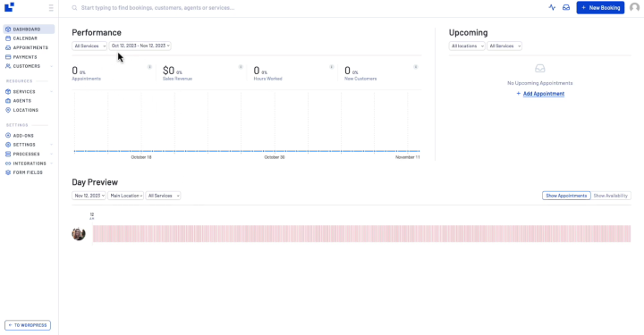Click the November 11 chart label
The height and width of the screenshot is (335, 644).
408,157
